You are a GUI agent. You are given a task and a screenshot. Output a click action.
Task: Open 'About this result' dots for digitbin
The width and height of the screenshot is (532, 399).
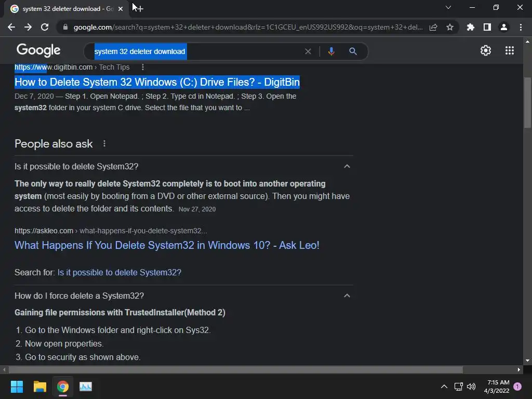[143, 67]
